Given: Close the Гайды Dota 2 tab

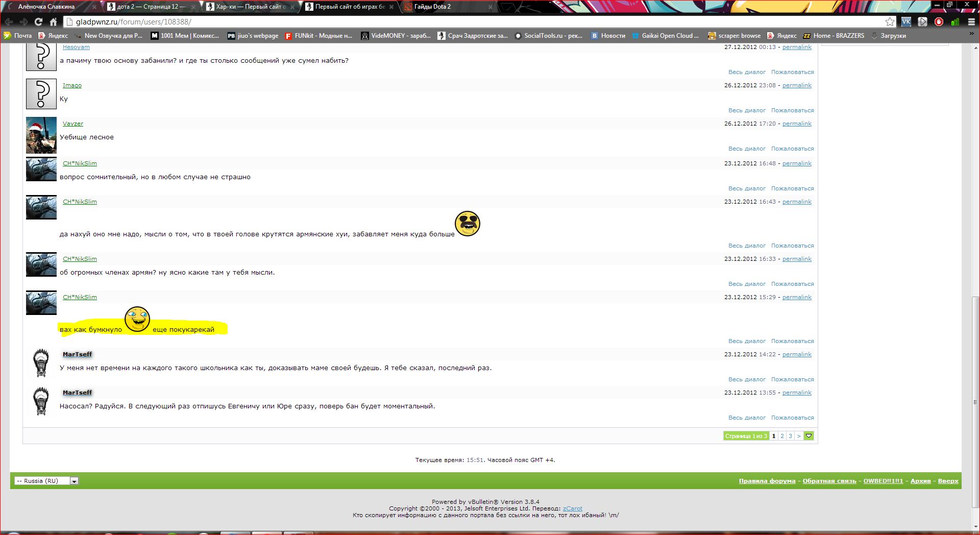Looking at the screenshot, I should (491, 7).
